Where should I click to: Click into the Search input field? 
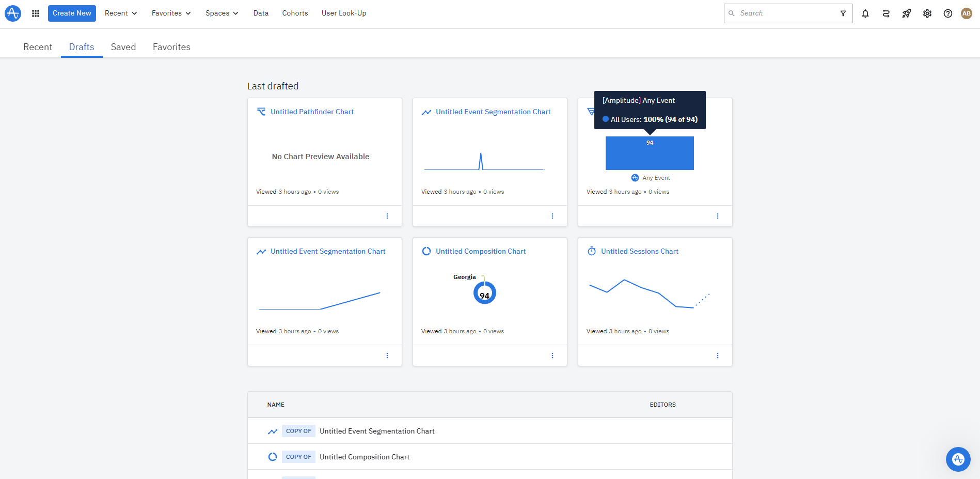coord(785,13)
